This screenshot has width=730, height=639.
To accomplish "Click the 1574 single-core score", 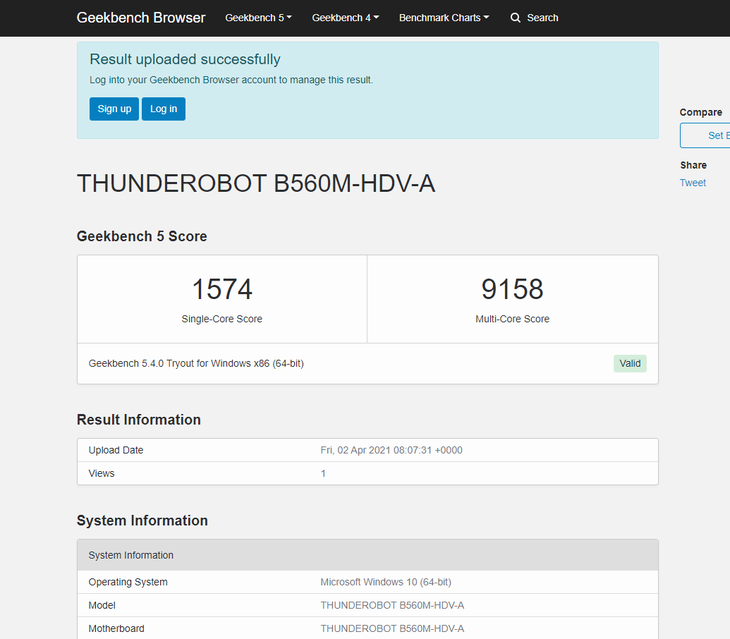I will pyautogui.click(x=222, y=290).
